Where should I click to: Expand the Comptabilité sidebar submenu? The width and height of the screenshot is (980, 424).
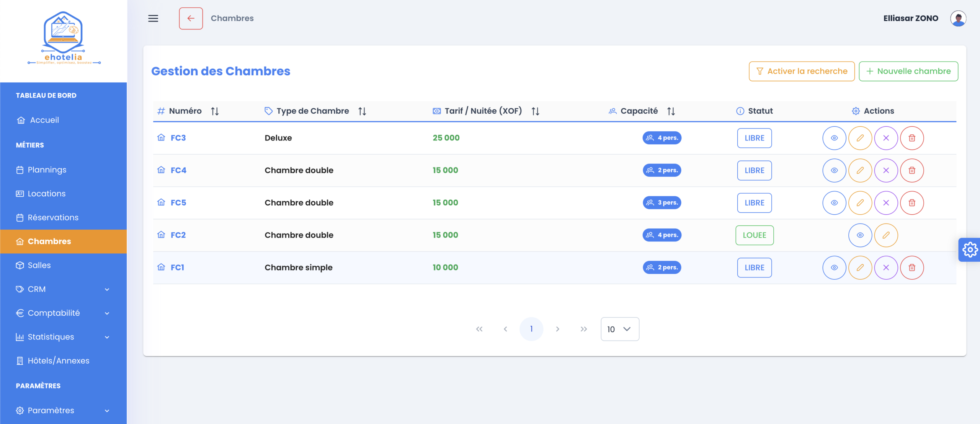click(x=63, y=313)
